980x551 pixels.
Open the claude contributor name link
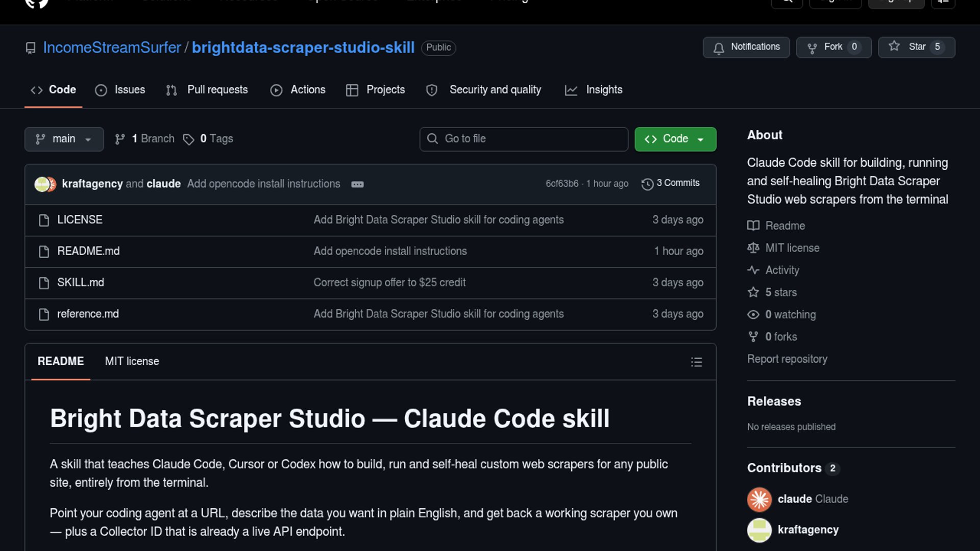click(x=795, y=499)
